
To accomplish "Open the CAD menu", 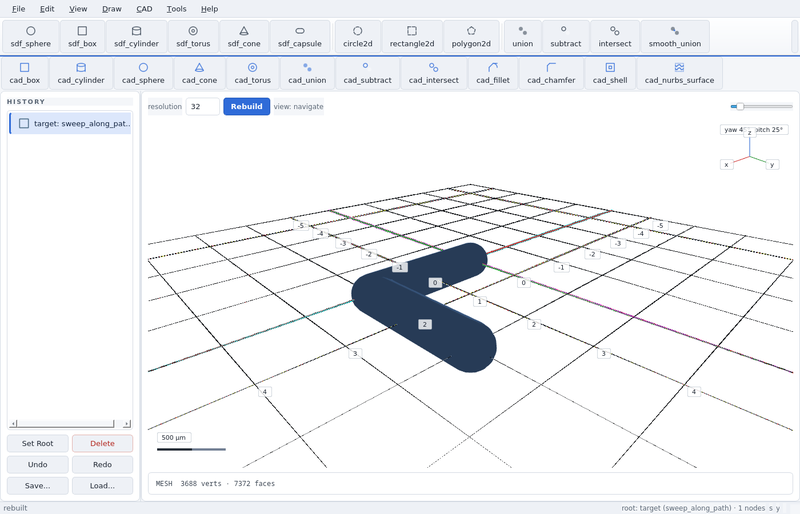I will (x=144, y=9).
